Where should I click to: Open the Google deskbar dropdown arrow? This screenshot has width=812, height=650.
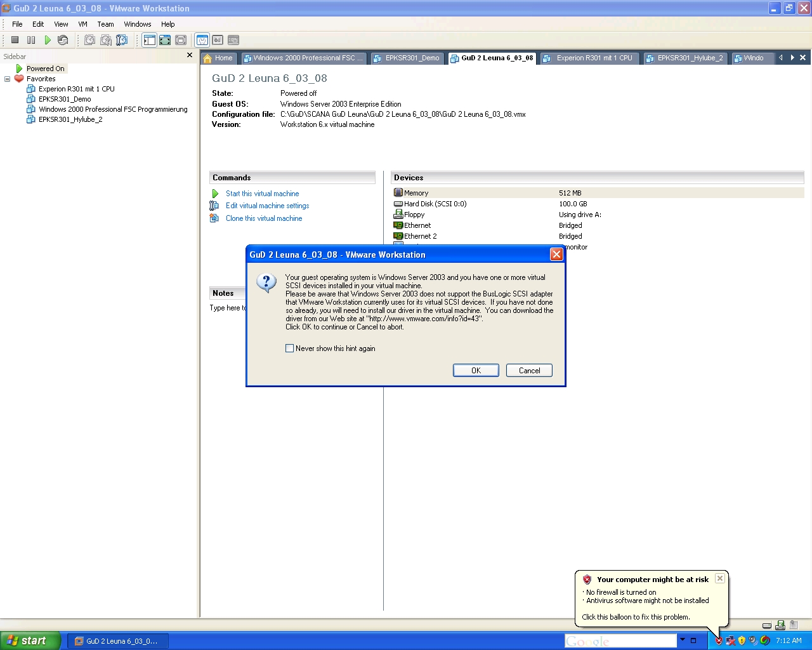[x=683, y=640]
